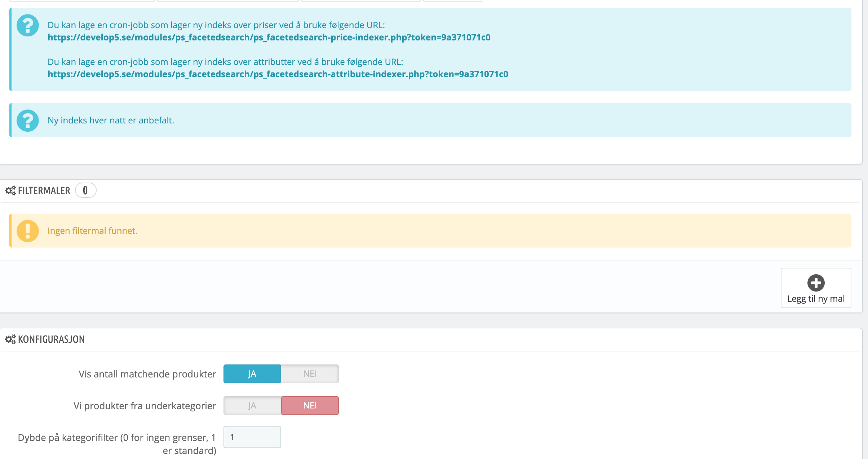Set 'Vis antall matchende produkter' to JA

pyautogui.click(x=252, y=374)
